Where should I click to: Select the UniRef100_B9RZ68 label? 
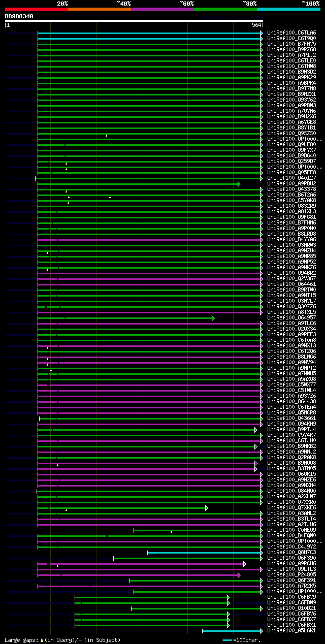point(291,49)
